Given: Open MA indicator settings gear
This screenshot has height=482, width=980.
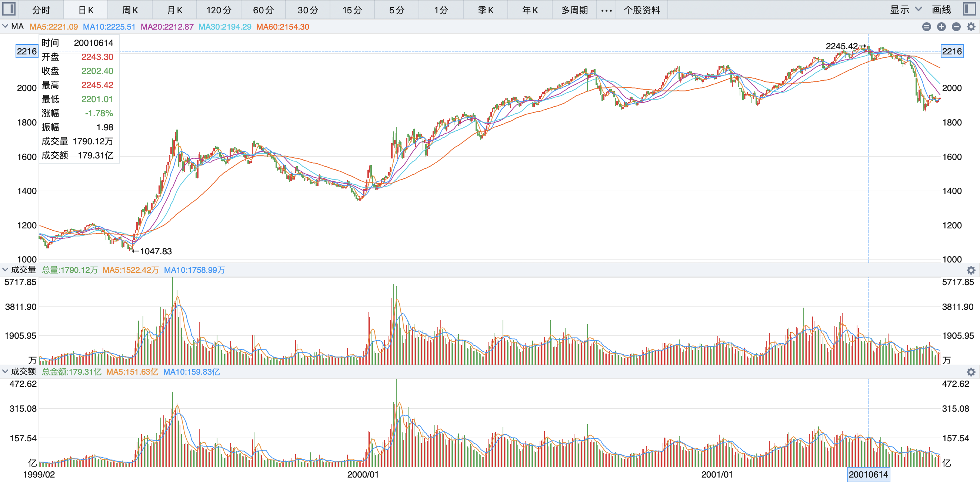Looking at the screenshot, I should point(971,27).
